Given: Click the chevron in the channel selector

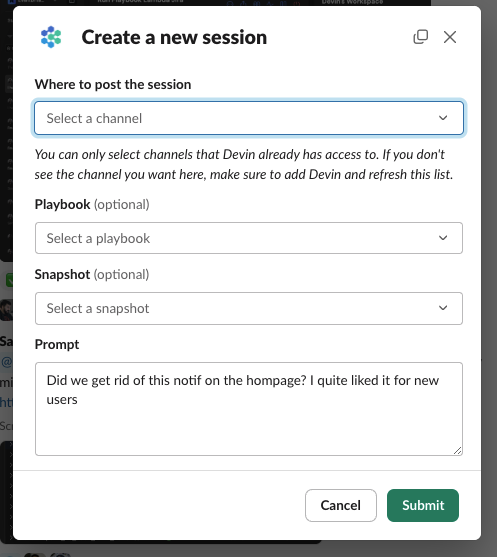Looking at the screenshot, I should point(443,118).
